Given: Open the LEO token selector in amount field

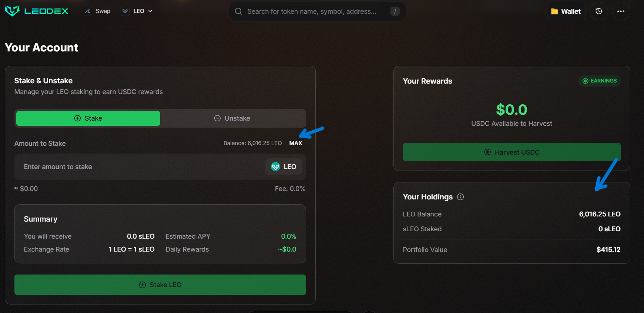Looking at the screenshot, I should [x=284, y=167].
